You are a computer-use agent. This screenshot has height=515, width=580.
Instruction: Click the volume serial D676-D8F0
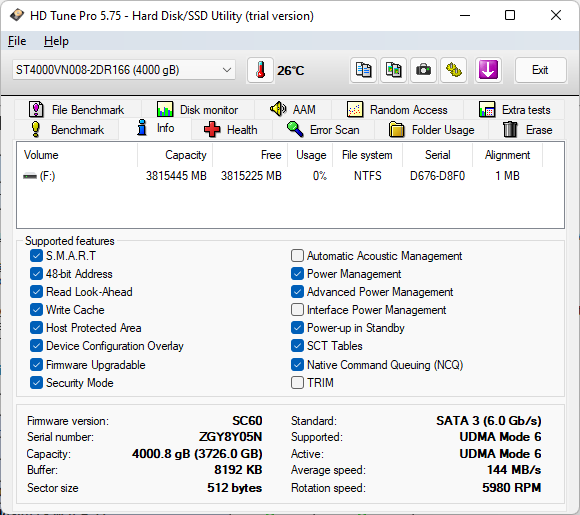tap(437, 176)
